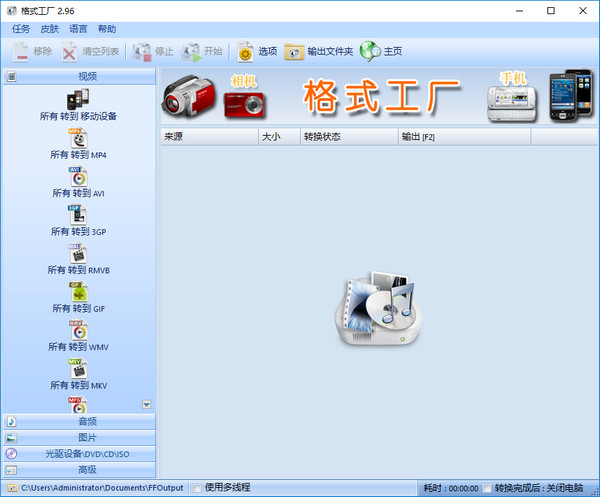This screenshot has width=600, height=497.
Task: Open the 皮肤 skin menu
Action: pyautogui.click(x=49, y=29)
